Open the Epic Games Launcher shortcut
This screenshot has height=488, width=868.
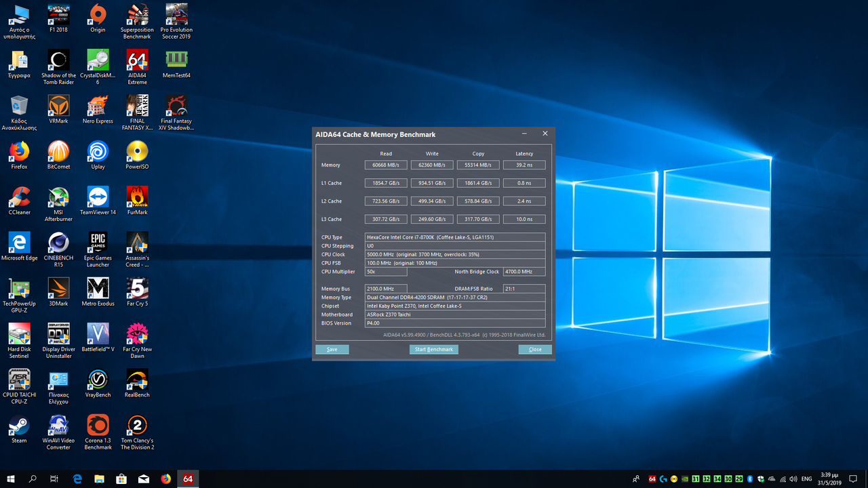click(x=98, y=249)
